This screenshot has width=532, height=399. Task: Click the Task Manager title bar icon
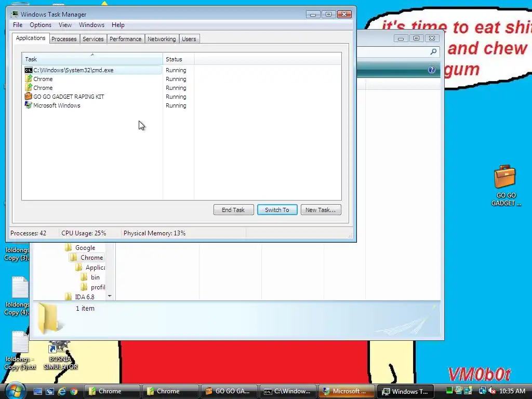pyautogui.click(x=15, y=14)
